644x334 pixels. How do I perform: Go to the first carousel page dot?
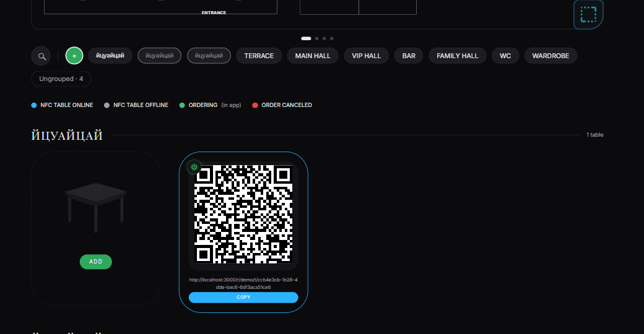point(306,38)
